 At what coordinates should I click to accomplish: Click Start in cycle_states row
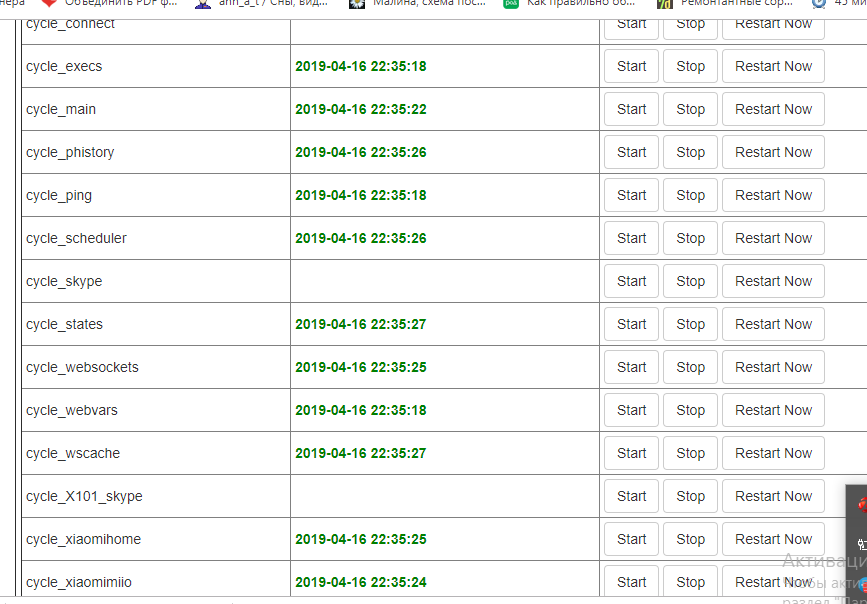click(631, 324)
